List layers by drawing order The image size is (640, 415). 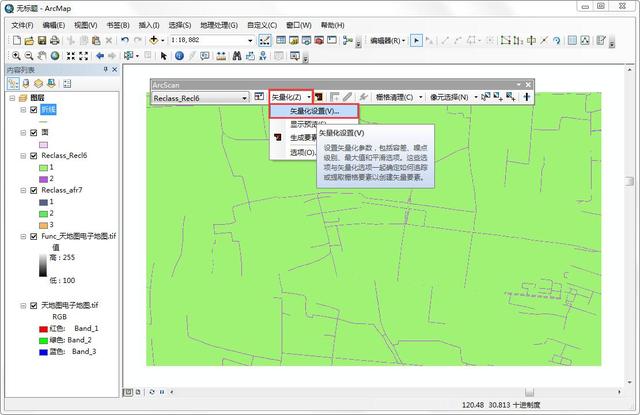[x=13, y=84]
